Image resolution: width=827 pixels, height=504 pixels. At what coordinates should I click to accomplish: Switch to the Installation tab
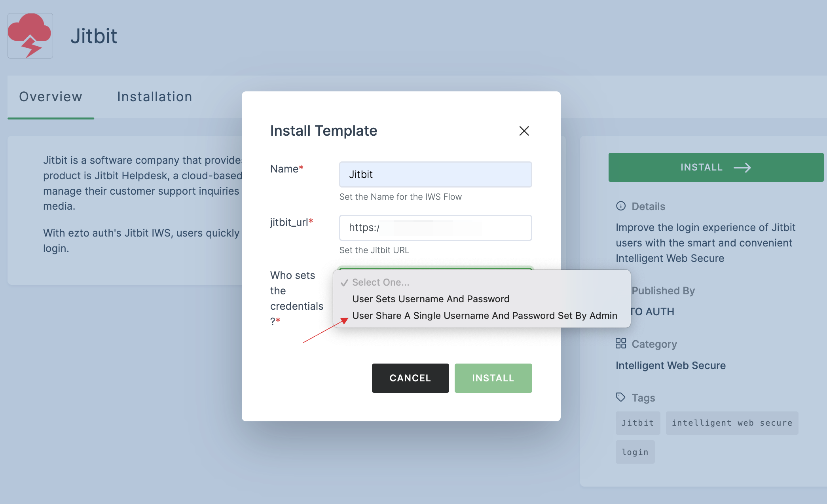154,96
